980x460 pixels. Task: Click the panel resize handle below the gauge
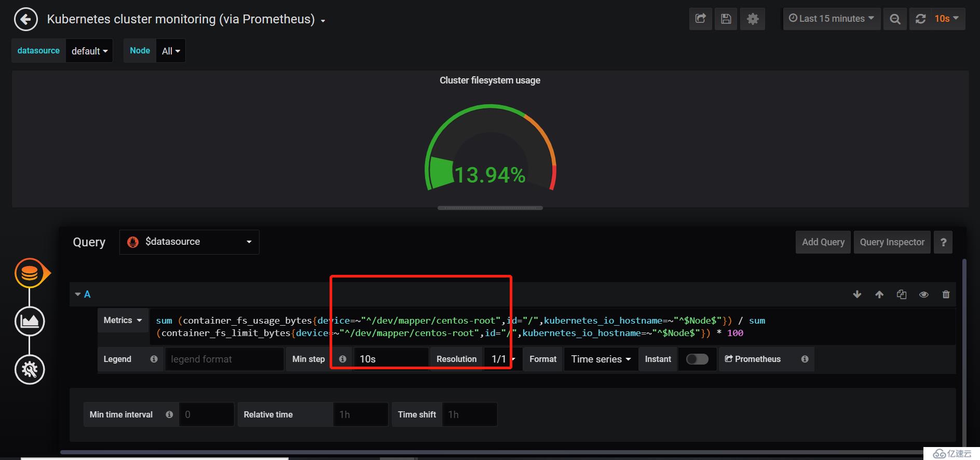(x=490, y=208)
